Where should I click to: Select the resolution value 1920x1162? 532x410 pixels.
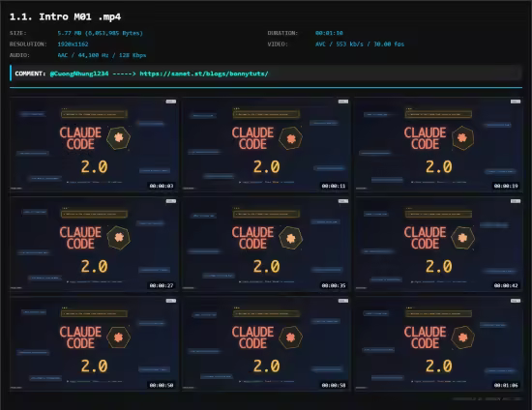(73, 44)
